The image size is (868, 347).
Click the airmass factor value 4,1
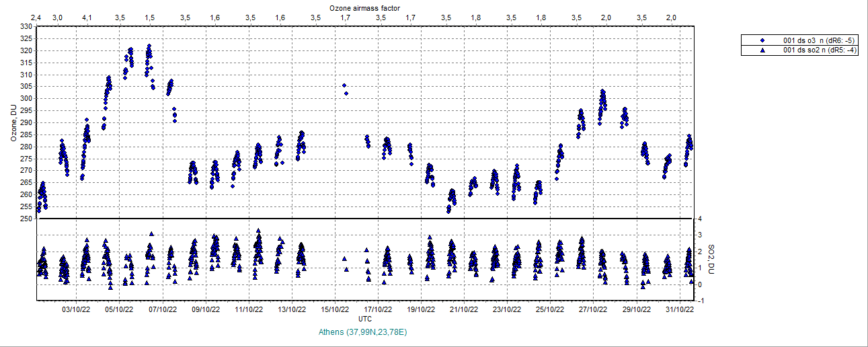tap(87, 17)
